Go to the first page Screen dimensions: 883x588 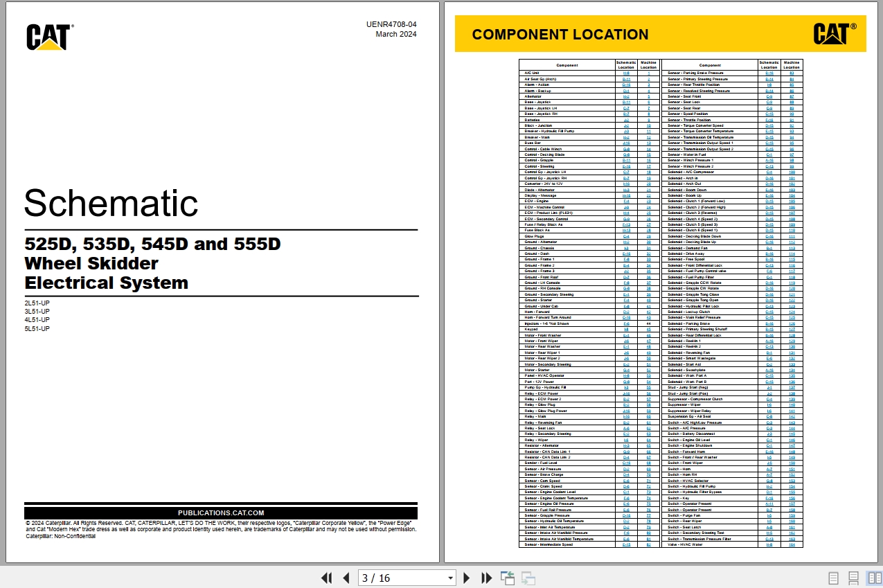tap(327, 578)
